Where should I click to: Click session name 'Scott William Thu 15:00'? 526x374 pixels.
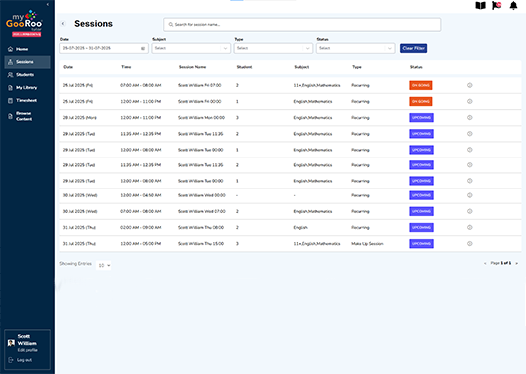click(x=201, y=244)
